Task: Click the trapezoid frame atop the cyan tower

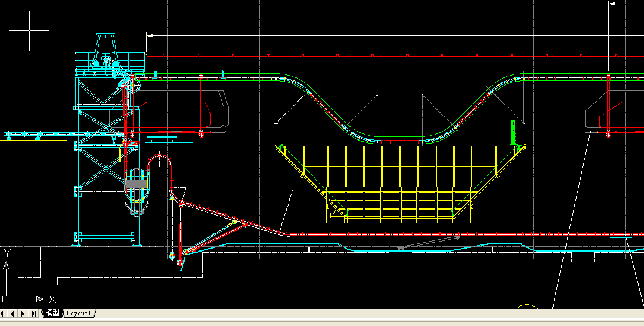Action: tap(107, 44)
